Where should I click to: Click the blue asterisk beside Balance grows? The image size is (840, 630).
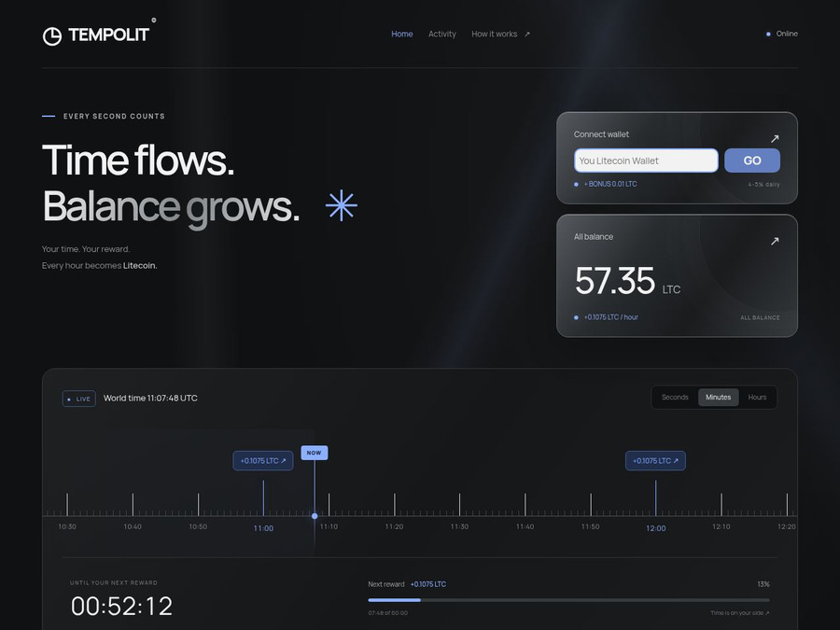click(342, 205)
